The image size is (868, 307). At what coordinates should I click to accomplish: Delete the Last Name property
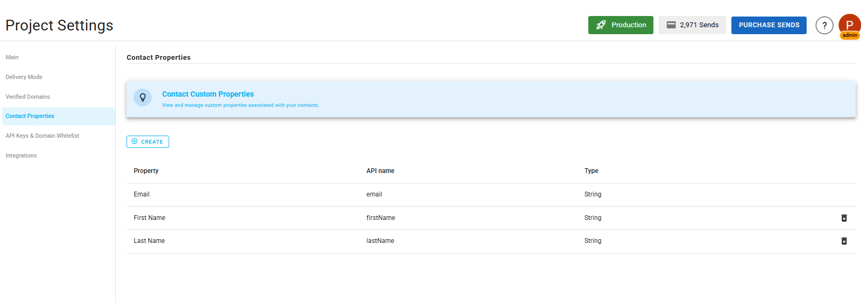coord(844,241)
